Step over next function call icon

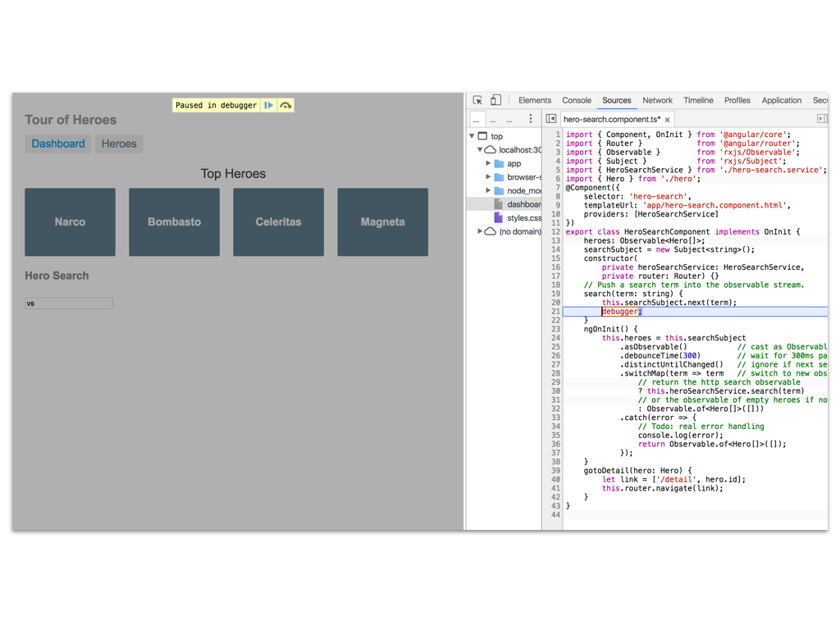[x=286, y=105]
